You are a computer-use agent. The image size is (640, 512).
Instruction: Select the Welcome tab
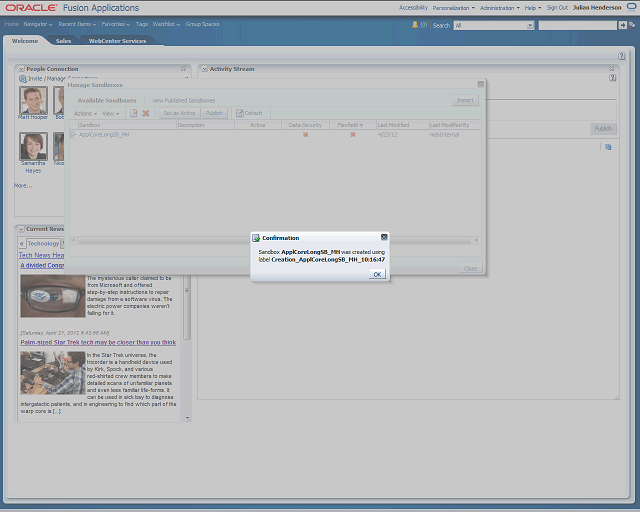click(x=25, y=41)
